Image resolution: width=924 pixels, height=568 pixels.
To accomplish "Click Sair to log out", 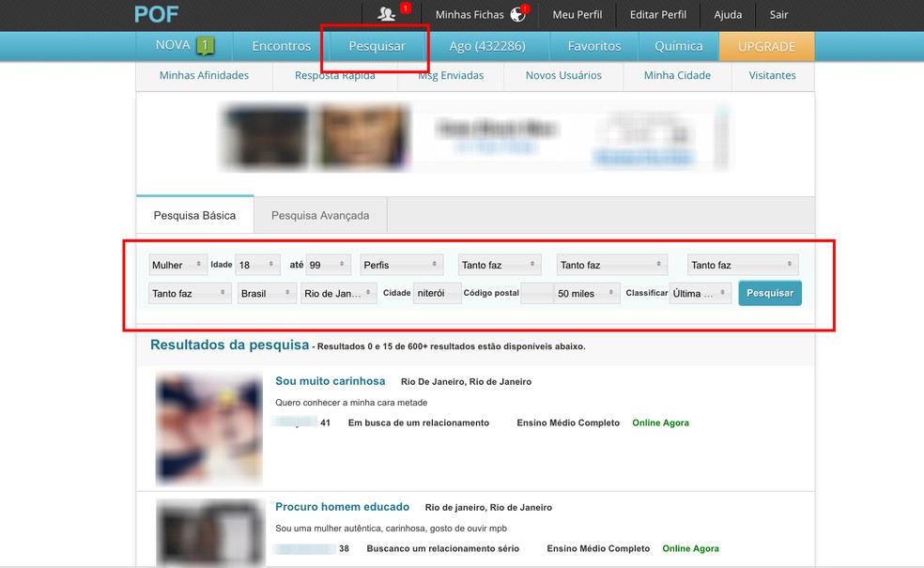I will 778,15.
